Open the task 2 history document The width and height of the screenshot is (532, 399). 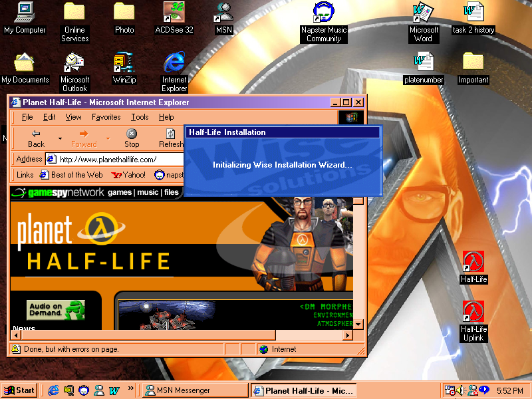click(x=473, y=18)
